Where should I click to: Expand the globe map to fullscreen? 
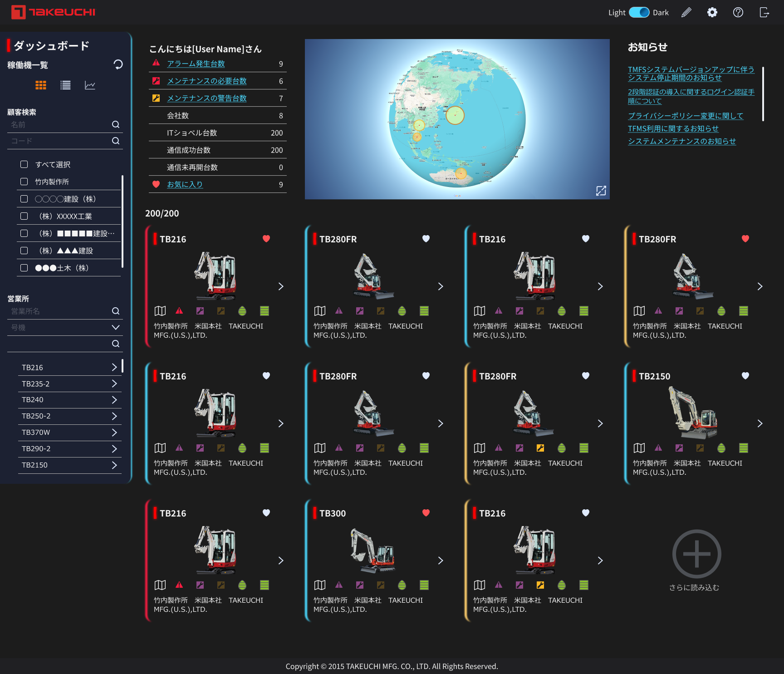coord(601,191)
